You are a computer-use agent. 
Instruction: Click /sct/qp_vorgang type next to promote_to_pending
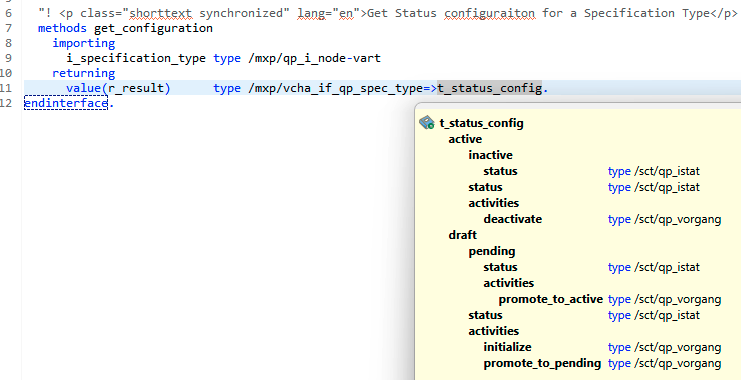(x=677, y=363)
